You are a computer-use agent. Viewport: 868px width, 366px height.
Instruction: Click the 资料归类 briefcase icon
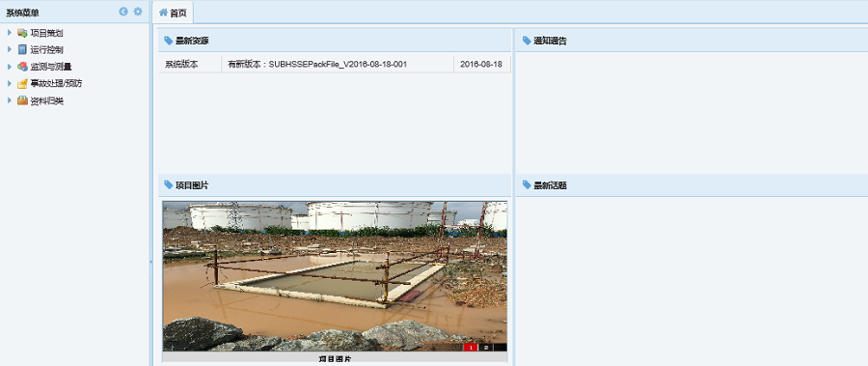pos(22,101)
